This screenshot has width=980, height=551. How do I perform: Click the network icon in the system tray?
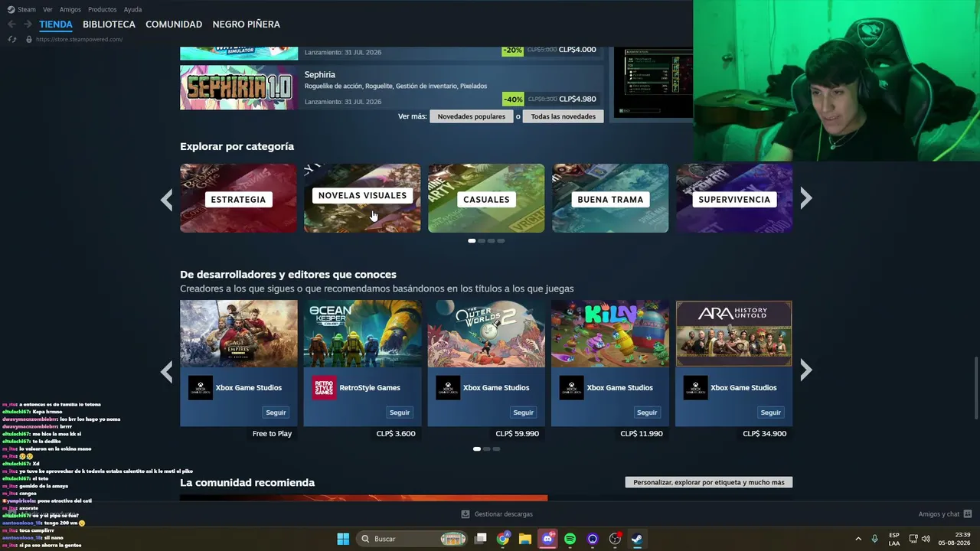[x=913, y=539]
